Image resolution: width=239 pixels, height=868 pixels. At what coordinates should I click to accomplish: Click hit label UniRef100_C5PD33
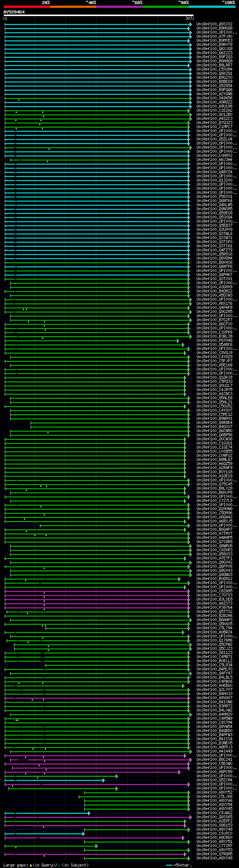point(214,382)
